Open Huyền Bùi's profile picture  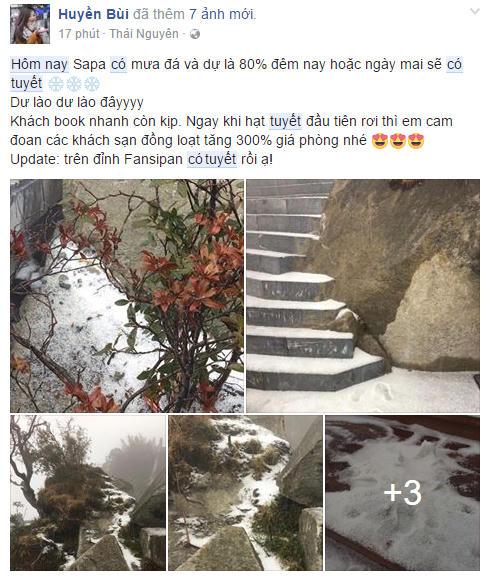(x=30, y=24)
